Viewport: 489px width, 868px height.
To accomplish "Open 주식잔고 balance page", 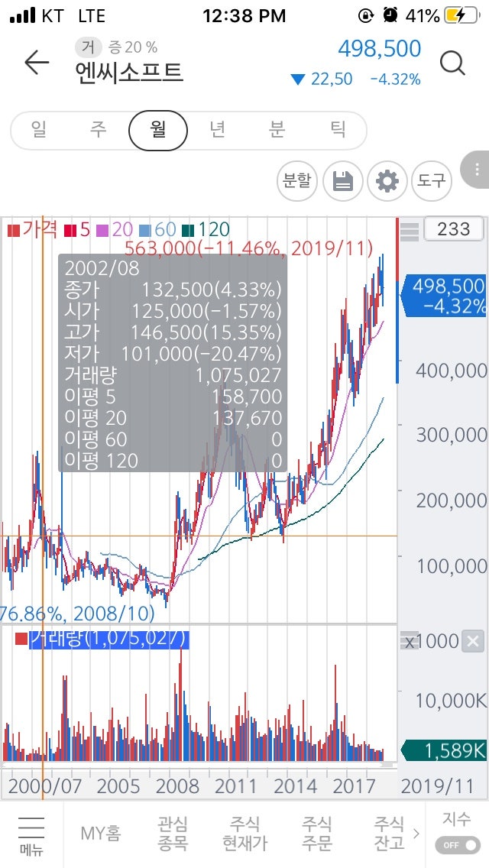I will point(390,834).
